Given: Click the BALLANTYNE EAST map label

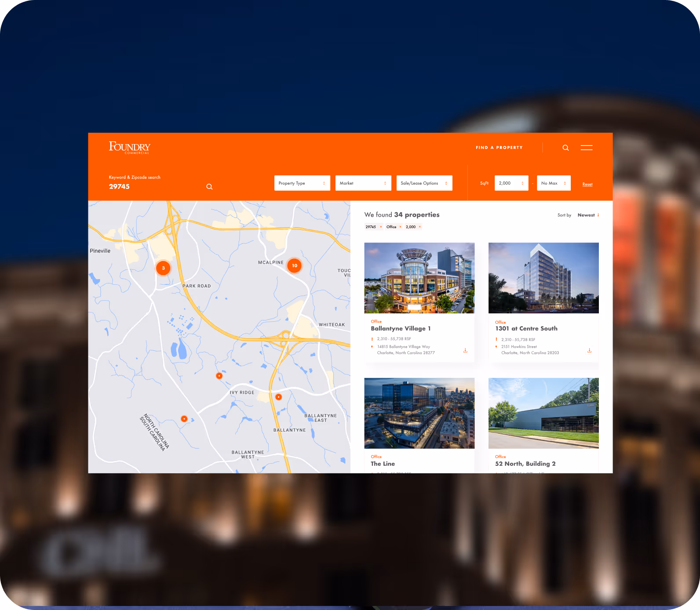Looking at the screenshot, I should click(x=321, y=418).
